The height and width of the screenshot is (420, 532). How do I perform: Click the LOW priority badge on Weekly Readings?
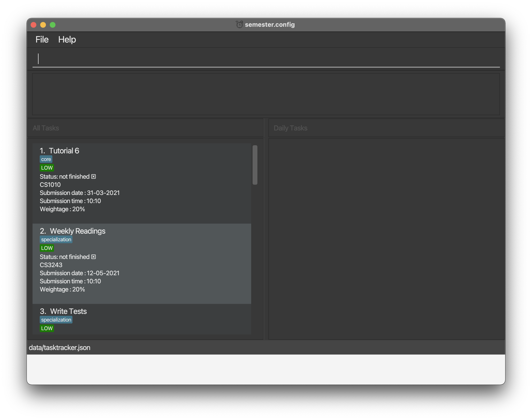(47, 248)
